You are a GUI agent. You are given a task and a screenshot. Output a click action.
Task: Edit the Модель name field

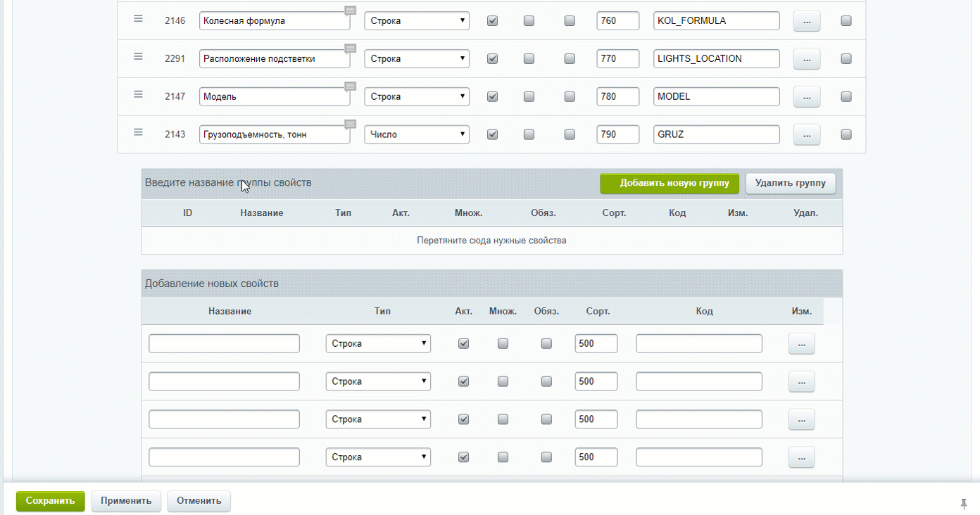275,97
